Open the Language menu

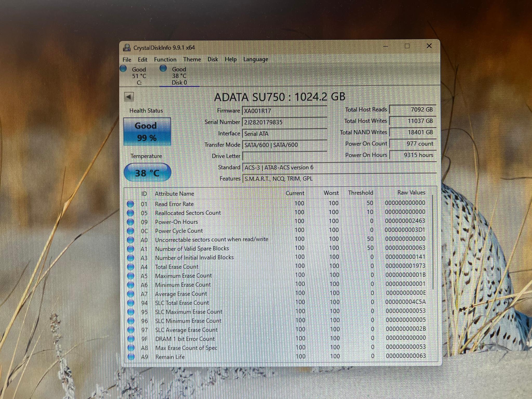[256, 59]
